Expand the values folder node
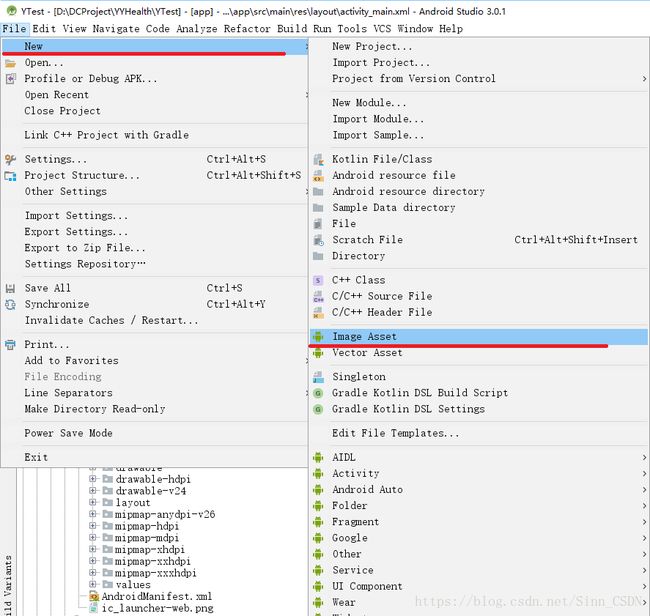Viewport: 650px width, 616px height. coord(93,584)
